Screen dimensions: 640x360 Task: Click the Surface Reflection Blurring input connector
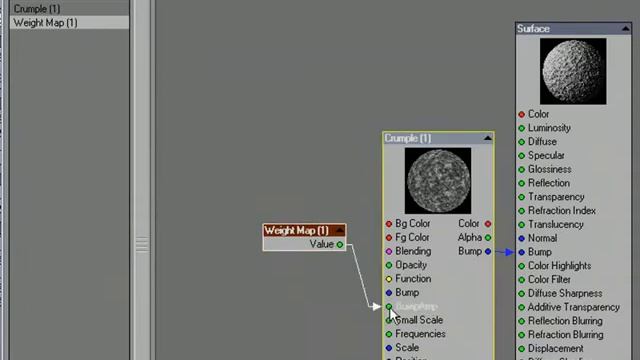pyautogui.click(x=521, y=321)
